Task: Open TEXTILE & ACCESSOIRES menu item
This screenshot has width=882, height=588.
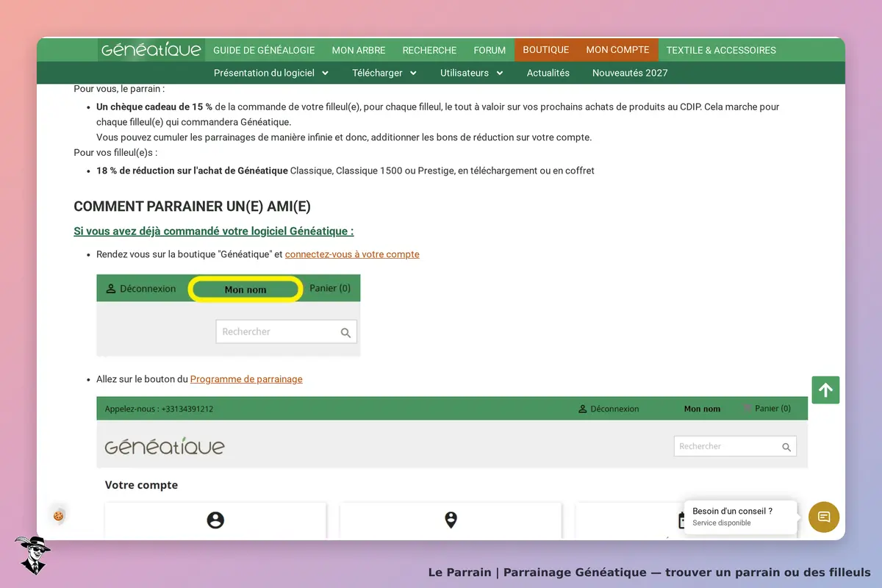Action: pyautogui.click(x=721, y=50)
